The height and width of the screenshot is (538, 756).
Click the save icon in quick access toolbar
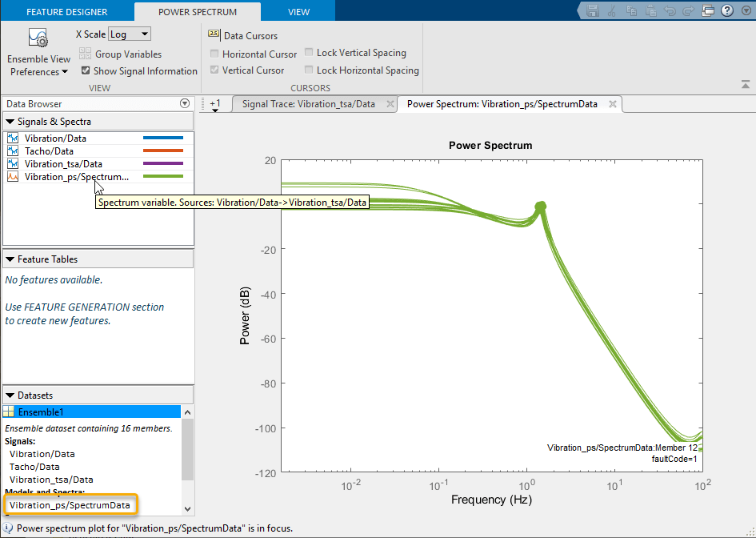[592, 10]
